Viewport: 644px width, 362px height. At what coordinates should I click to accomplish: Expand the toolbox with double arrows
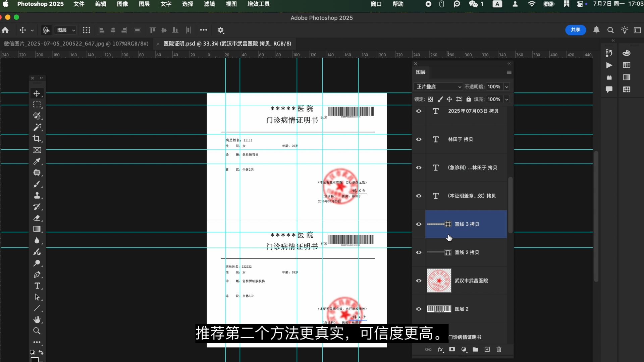click(41, 78)
